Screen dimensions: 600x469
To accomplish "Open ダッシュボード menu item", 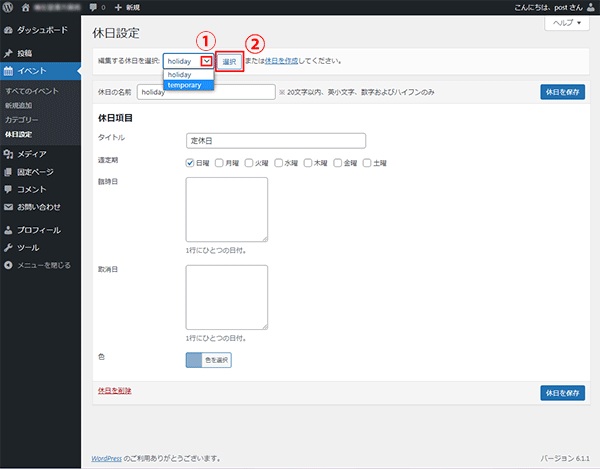I will click(40, 30).
